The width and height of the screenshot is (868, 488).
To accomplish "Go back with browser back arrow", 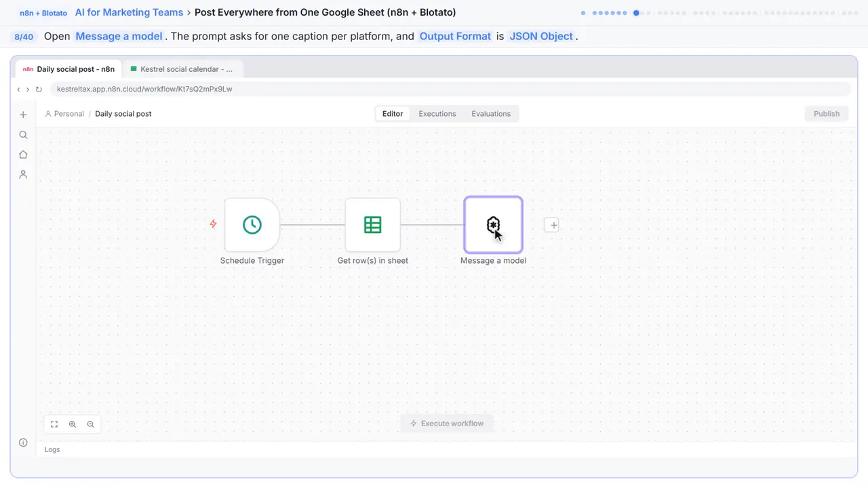I will point(18,89).
